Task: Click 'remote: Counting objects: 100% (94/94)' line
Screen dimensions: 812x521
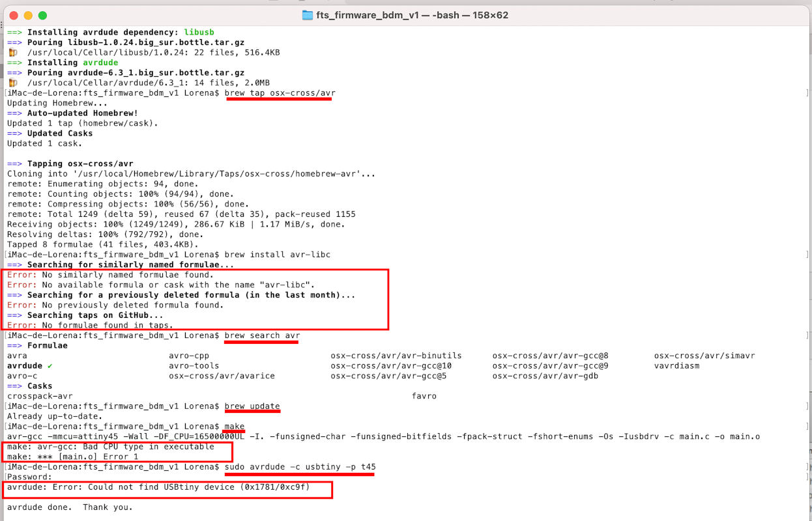Action: point(121,194)
